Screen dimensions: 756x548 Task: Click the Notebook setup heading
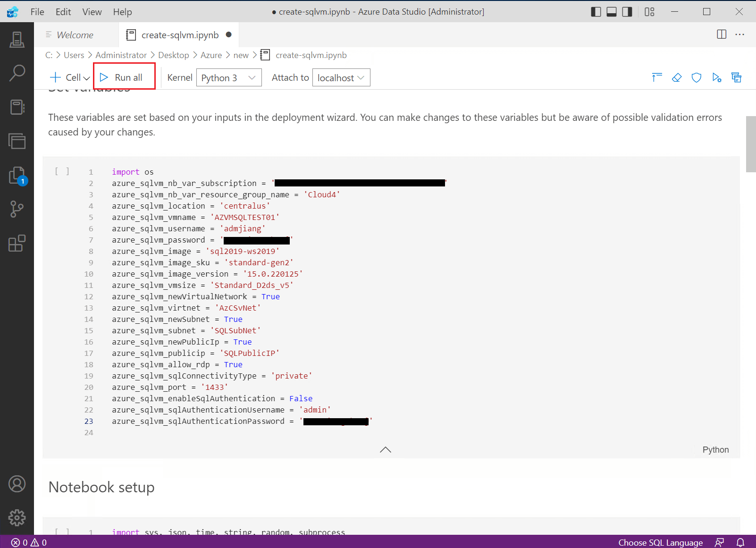click(x=101, y=487)
